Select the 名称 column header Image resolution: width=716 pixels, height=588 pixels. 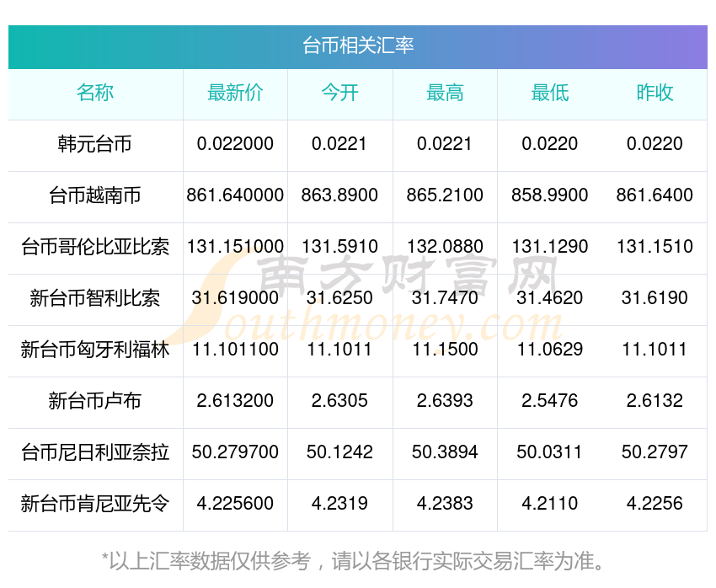tap(95, 93)
